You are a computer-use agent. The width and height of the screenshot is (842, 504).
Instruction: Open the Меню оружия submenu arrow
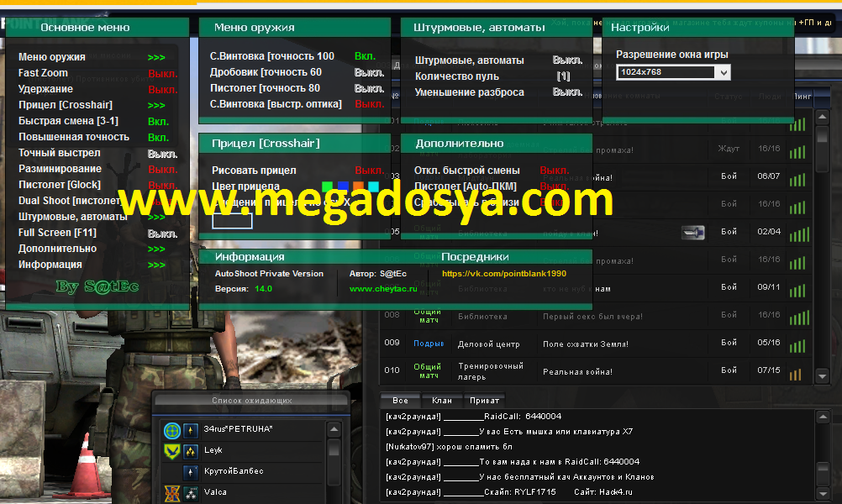pos(156,57)
